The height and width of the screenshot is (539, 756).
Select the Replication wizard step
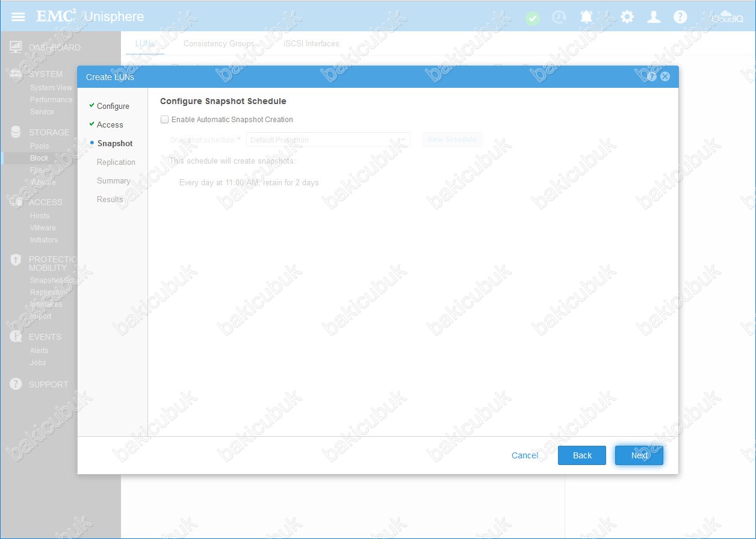[x=116, y=162]
